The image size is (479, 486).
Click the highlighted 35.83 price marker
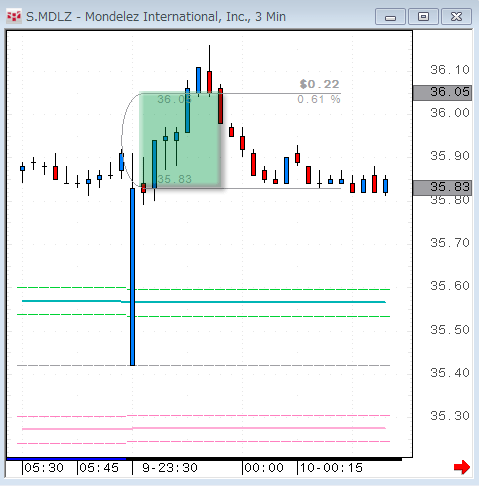tap(442, 188)
